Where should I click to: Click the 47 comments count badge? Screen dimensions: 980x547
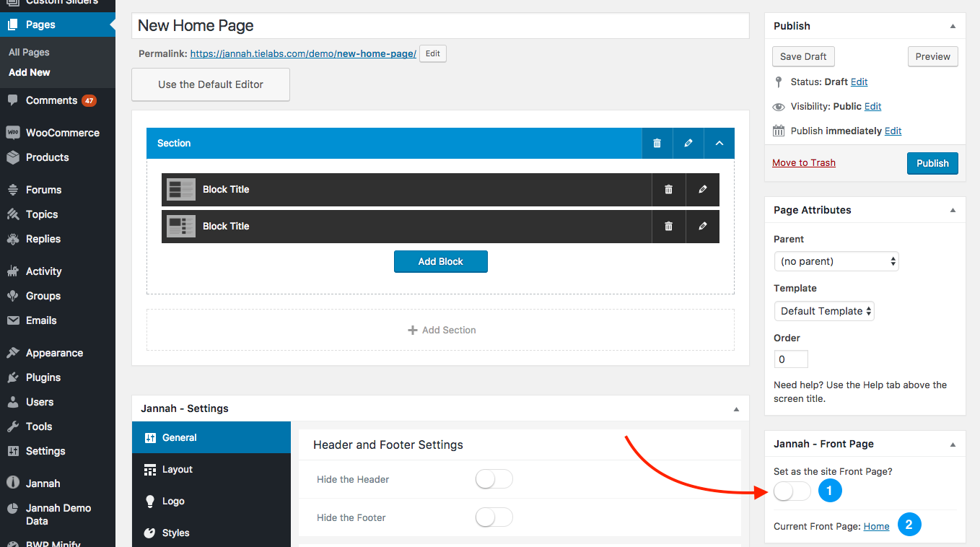(89, 101)
